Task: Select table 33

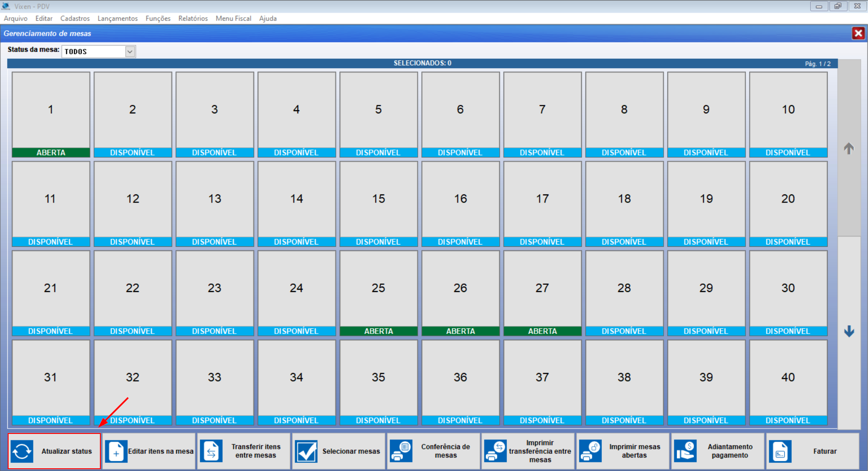Action: point(215,382)
